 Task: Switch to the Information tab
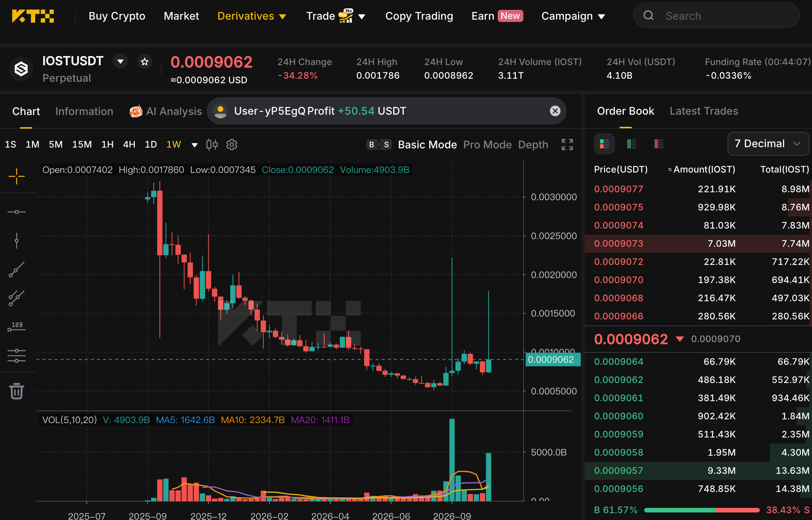pyautogui.click(x=84, y=111)
